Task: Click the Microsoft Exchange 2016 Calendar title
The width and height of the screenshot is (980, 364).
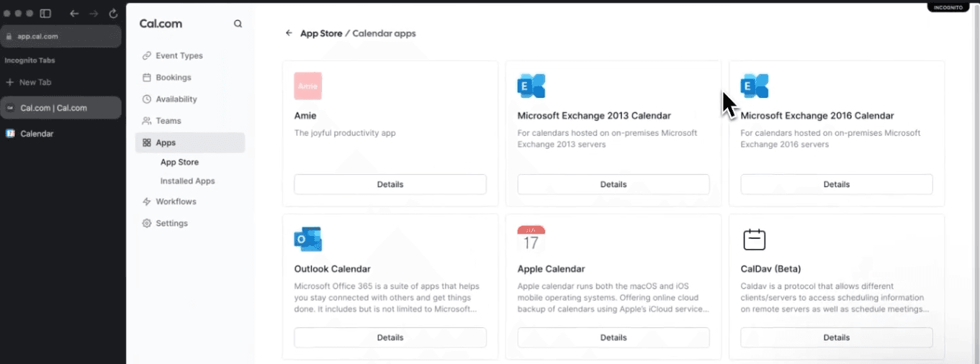Action: pyautogui.click(x=817, y=115)
